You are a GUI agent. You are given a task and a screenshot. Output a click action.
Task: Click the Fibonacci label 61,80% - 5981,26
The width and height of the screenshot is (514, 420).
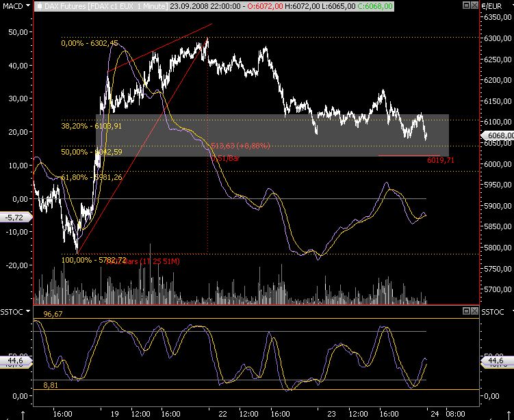pyautogui.click(x=92, y=177)
